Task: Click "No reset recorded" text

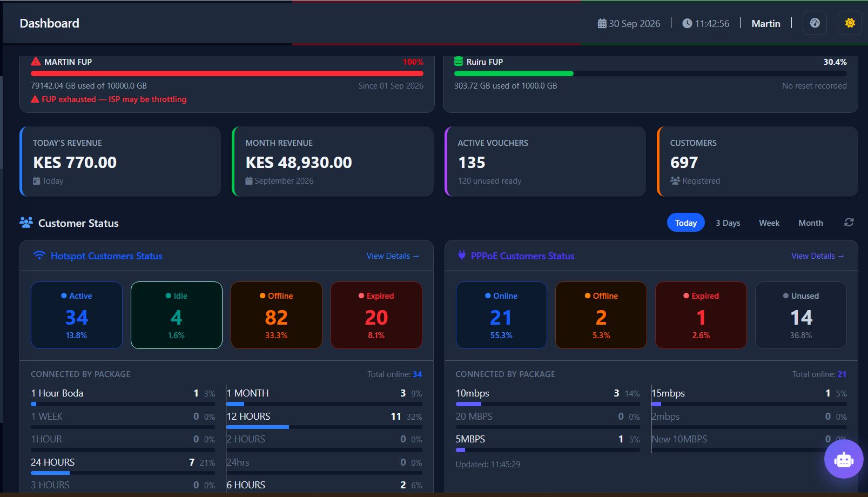Action: click(815, 86)
